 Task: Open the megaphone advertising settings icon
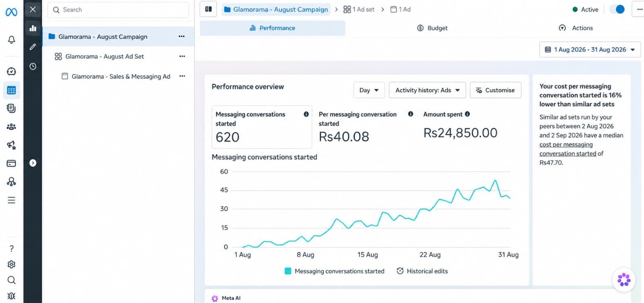[11, 145]
